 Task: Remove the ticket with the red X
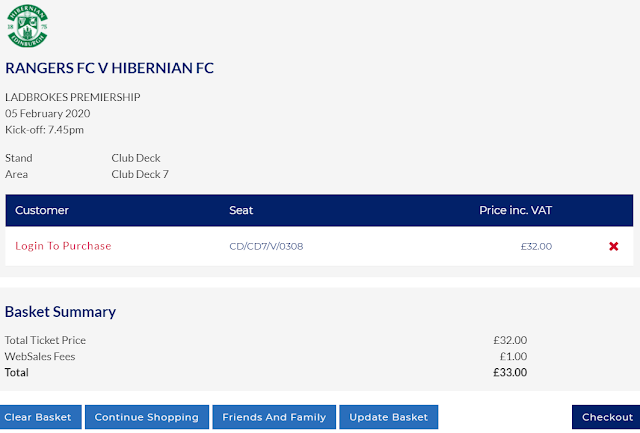(613, 246)
